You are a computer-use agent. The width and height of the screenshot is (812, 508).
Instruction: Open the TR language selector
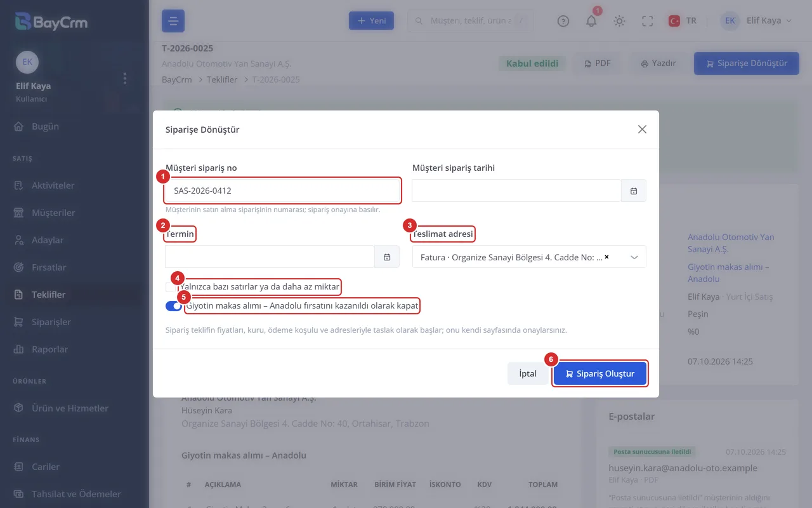pyautogui.click(x=683, y=21)
